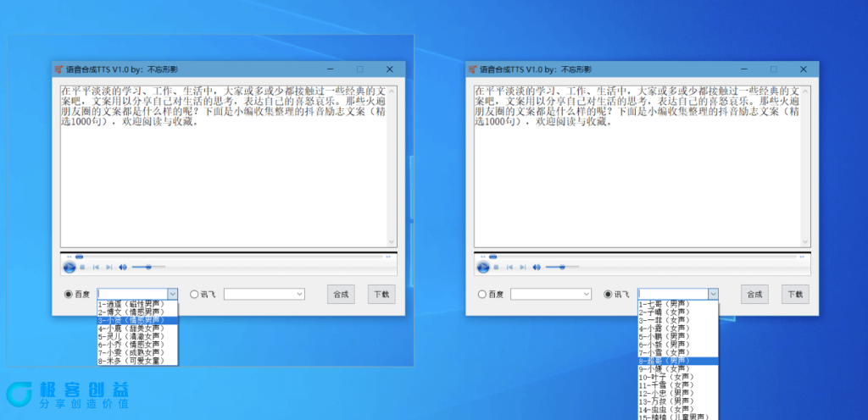Screen dimensions: 868x420
Task: Play audio in the left TTS window
Action: (x=70, y=268)
